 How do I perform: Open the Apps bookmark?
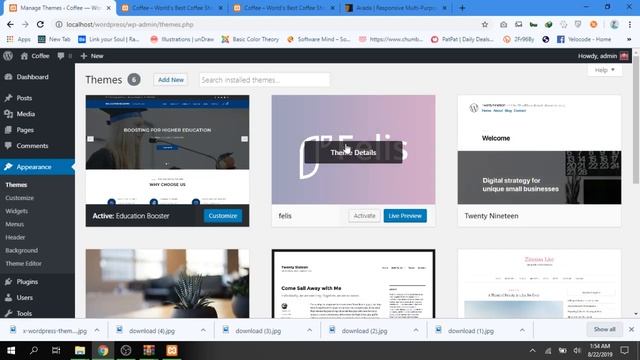19,39
